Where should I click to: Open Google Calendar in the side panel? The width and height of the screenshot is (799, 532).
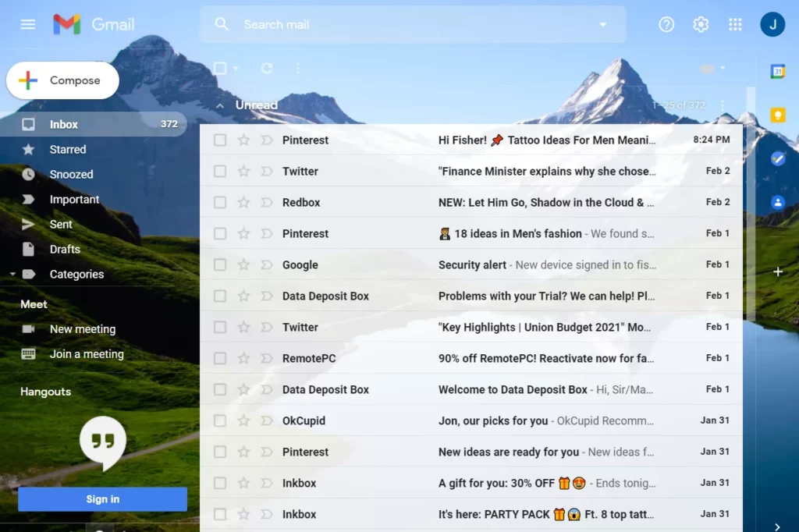click(x=776, y=71)
